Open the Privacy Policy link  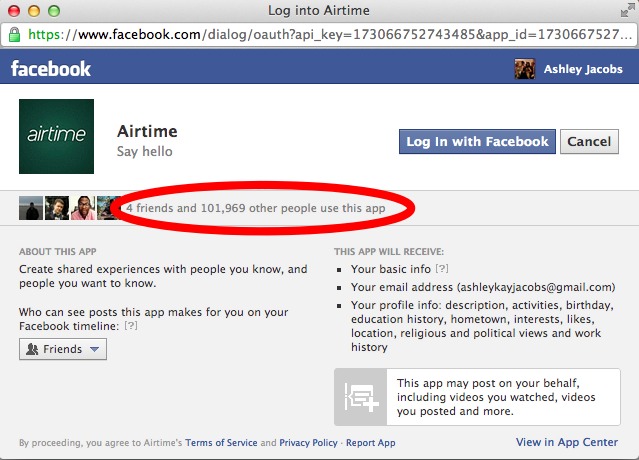(x=308, y=442)
